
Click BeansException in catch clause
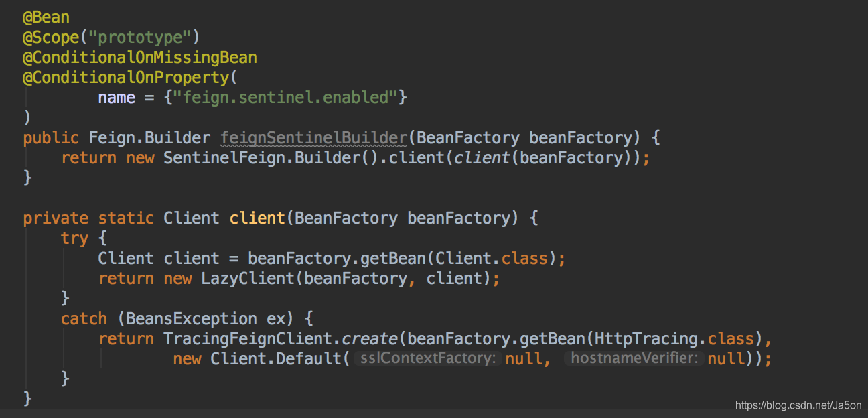[x=192, y=319]
